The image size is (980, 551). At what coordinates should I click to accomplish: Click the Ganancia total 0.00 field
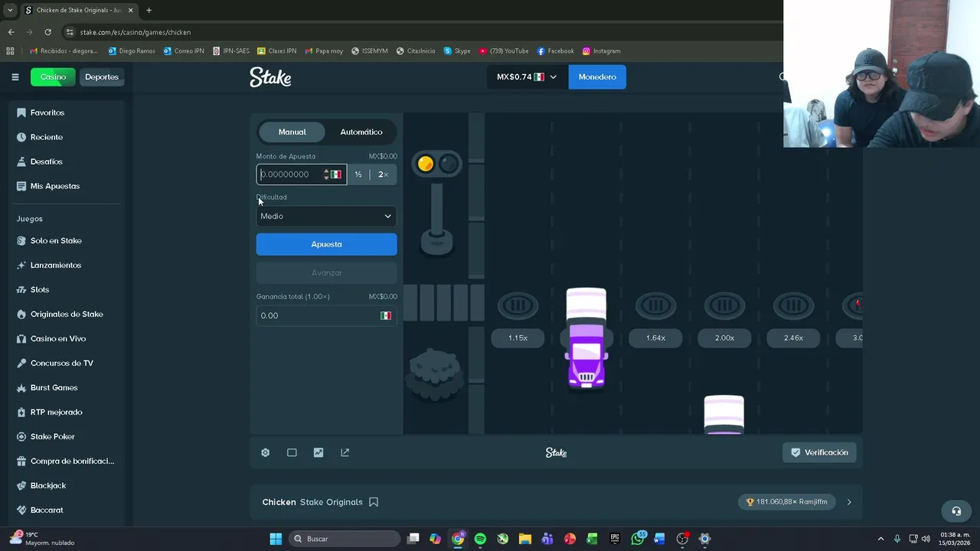326,315
